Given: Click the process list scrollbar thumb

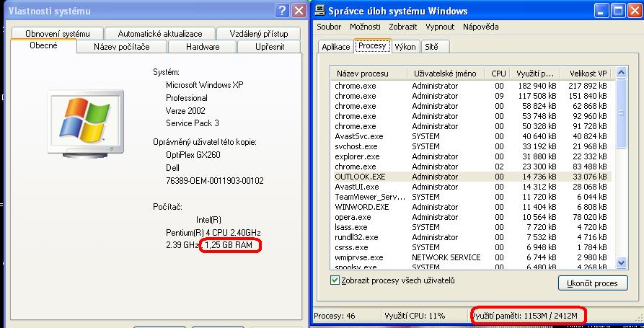Looking at the screenshot, I should point(621,114).
